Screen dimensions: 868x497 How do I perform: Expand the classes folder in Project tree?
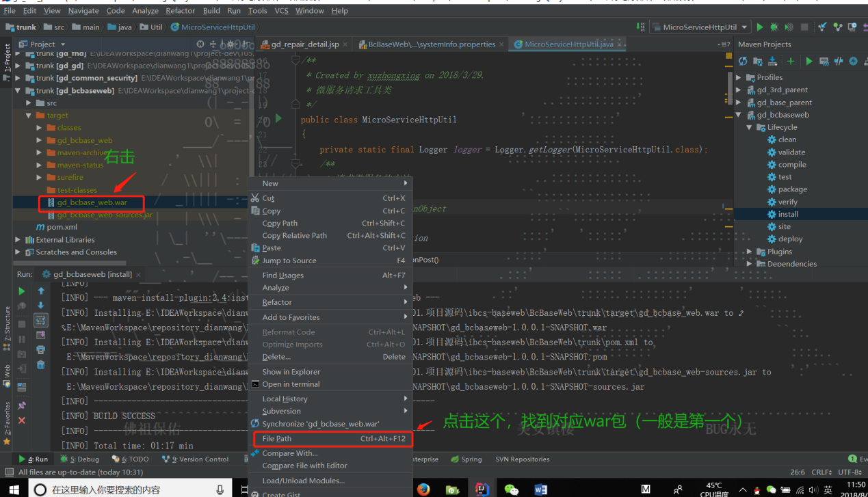(39, 128)
